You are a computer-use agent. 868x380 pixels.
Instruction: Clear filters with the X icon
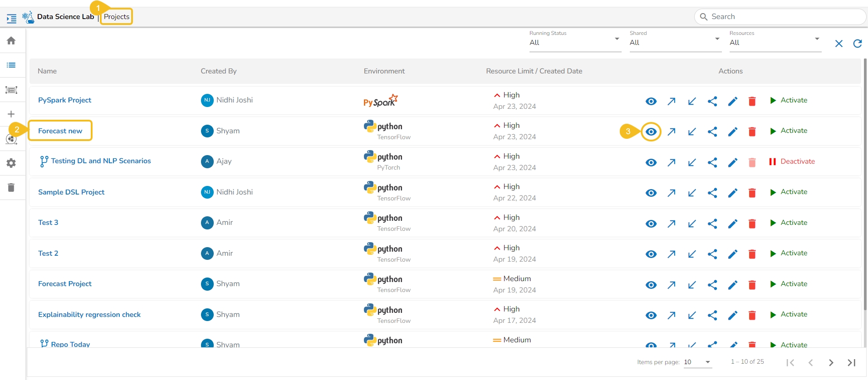(x=839, y=44)
